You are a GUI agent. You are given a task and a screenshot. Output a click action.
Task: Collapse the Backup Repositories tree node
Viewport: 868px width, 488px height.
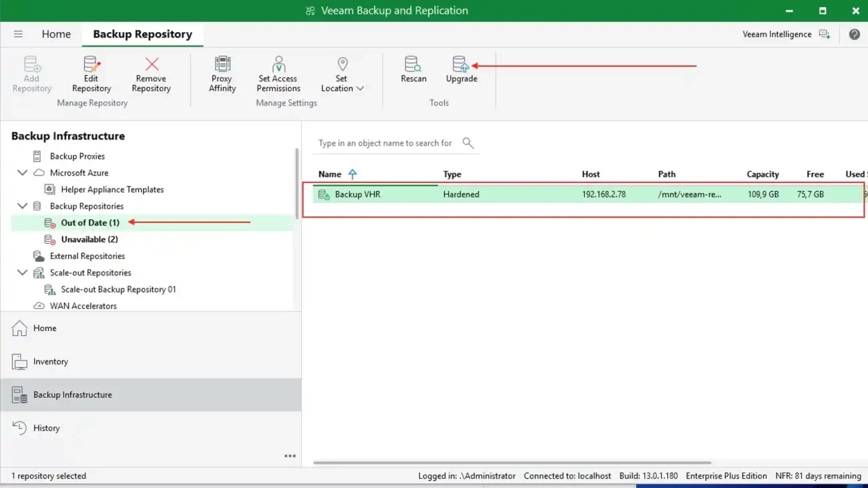pyautogui.click(x=22, y=206)
